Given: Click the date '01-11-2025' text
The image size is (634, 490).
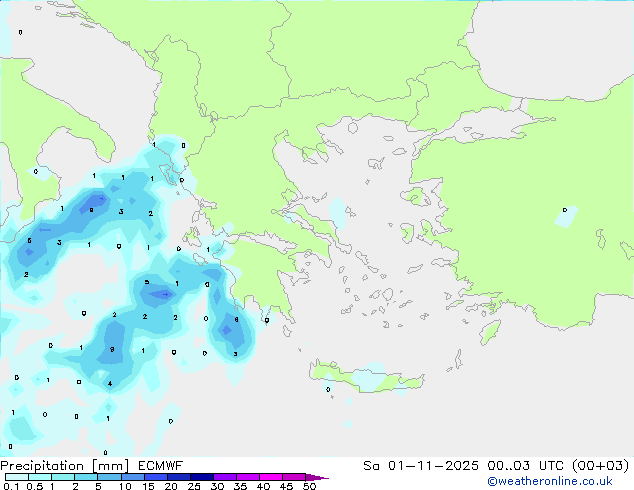Looking at the screenshot, I should 433,466.
